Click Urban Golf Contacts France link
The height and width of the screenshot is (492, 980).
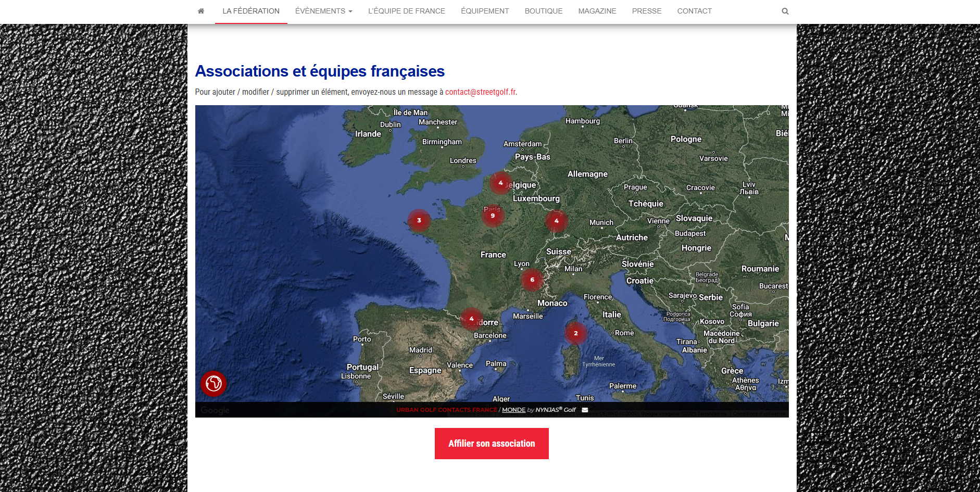click(x=446, y=410)
